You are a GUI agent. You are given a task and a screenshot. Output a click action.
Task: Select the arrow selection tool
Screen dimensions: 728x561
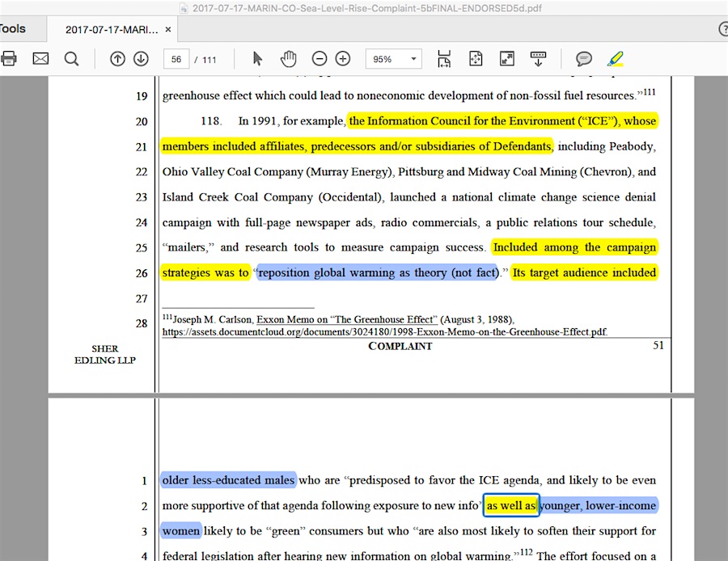point(258,59)
